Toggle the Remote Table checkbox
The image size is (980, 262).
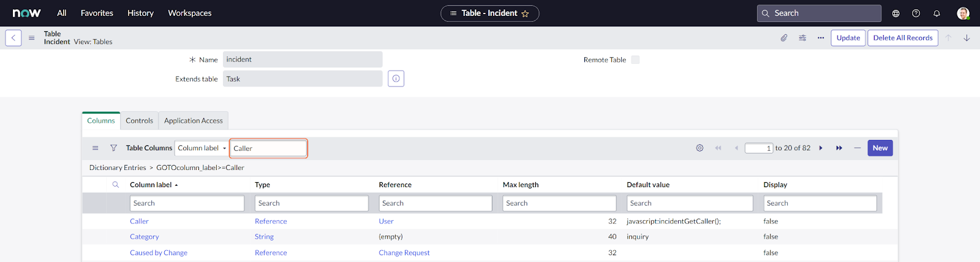(635, 60)
